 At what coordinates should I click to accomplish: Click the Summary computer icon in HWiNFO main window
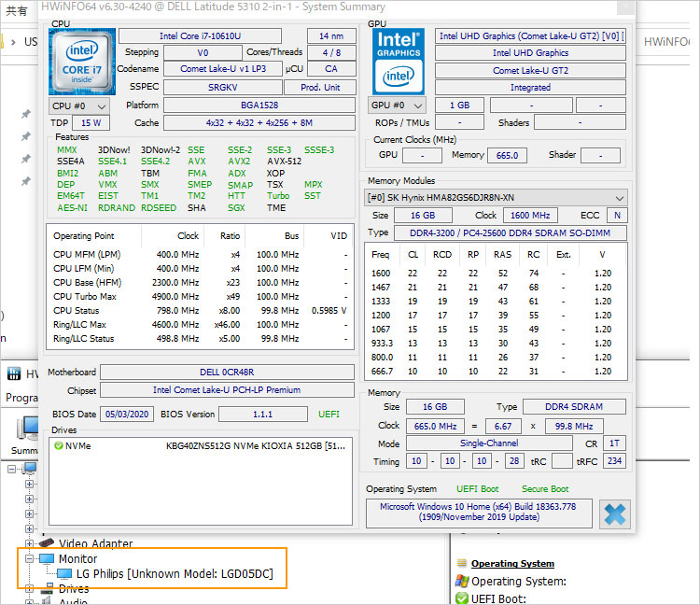tap(28, 429)
